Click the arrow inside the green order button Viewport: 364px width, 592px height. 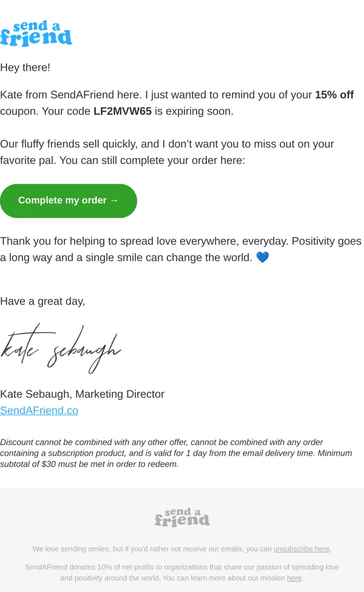point(114,200)
